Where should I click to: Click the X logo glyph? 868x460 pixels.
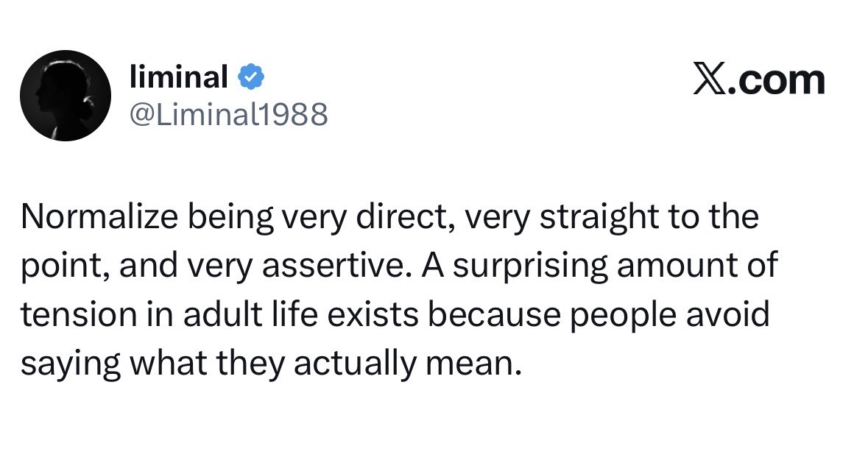coord(710,79)
